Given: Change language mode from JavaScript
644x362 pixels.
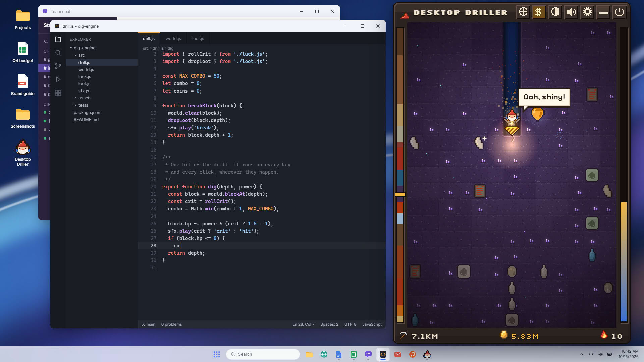Looking at the screenshot, I should [372, 324].
